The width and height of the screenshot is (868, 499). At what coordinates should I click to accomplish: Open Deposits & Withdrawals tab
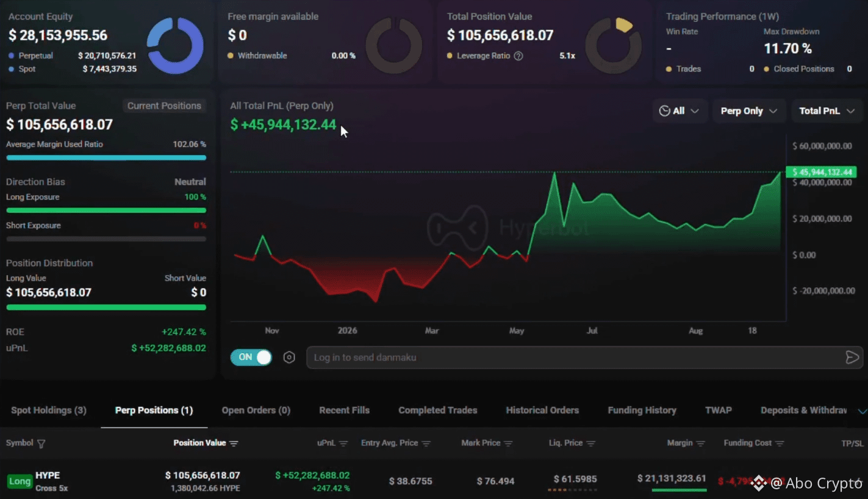click(x=804, y=411)
